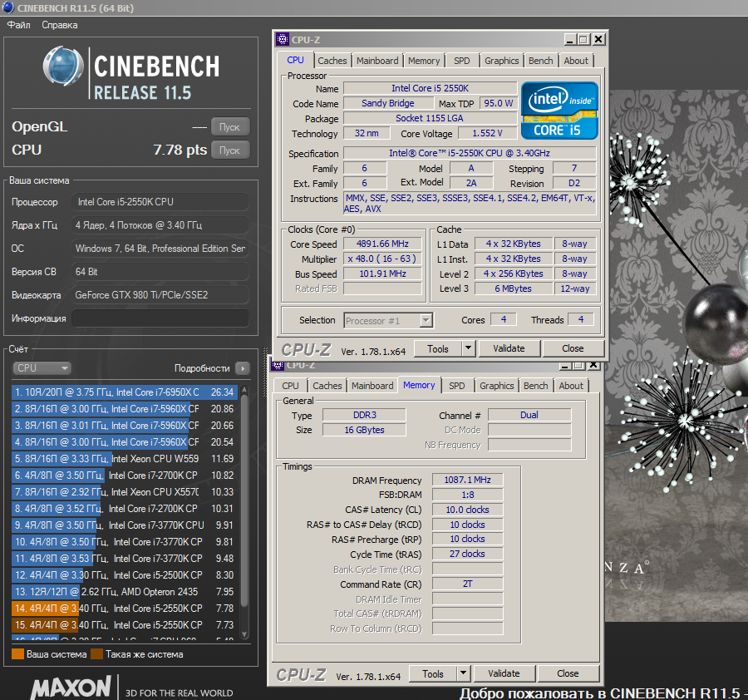Open SPD tab in bottom CPU-Z window
The image size is (748, 700).
pos(456,386)
